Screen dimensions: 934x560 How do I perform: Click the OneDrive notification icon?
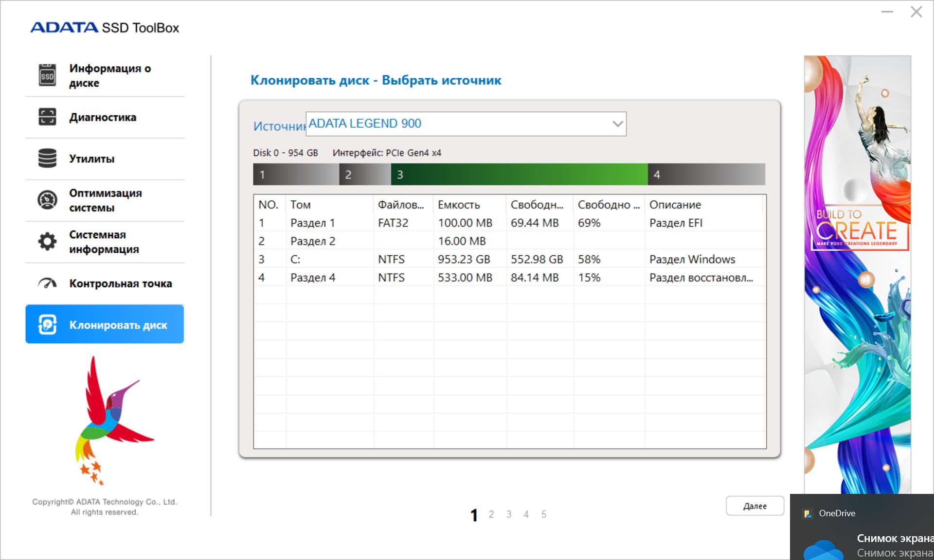(808, 513)
